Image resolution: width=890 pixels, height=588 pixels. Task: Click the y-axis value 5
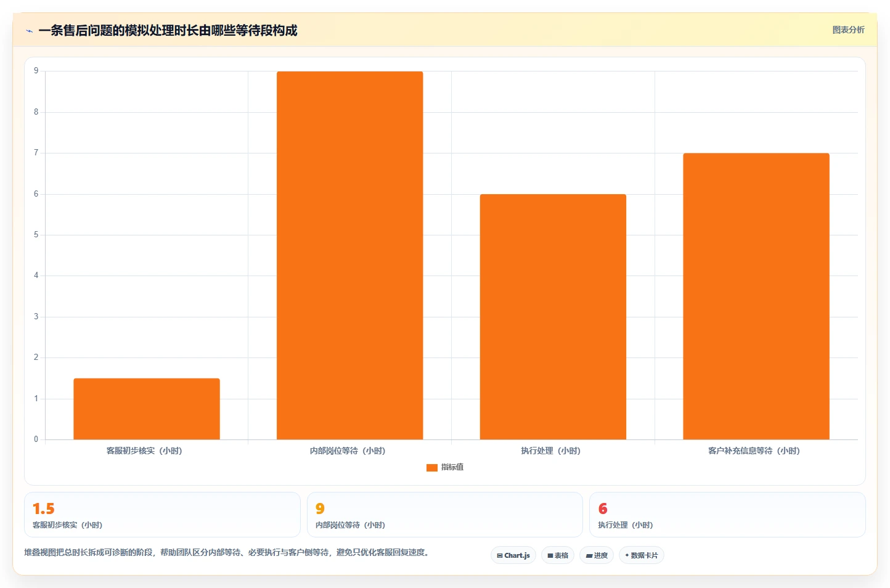point(36,235)
